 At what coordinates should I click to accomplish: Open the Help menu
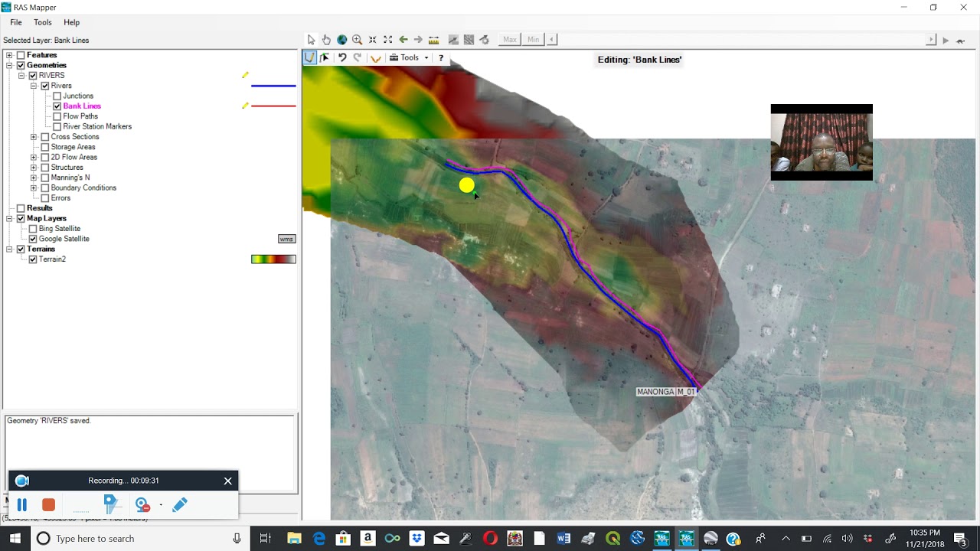point(71,22)
